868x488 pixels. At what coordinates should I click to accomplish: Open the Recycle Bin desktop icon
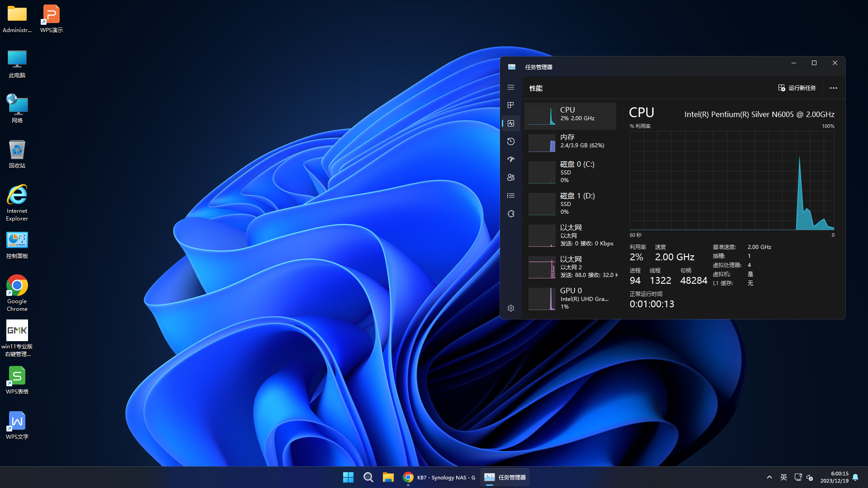click(x=17, y=154)
